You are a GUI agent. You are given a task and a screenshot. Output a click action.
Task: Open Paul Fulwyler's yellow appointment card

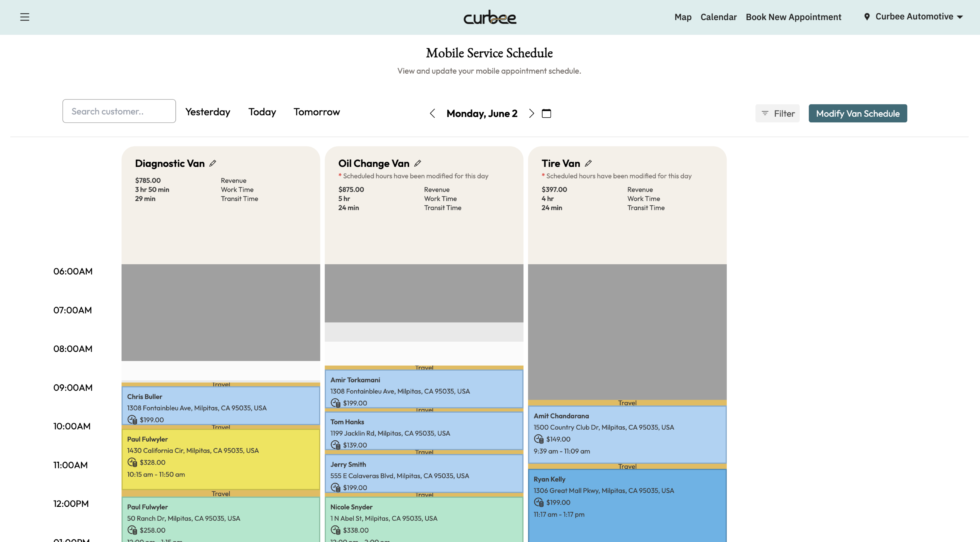tap(221, 458)
